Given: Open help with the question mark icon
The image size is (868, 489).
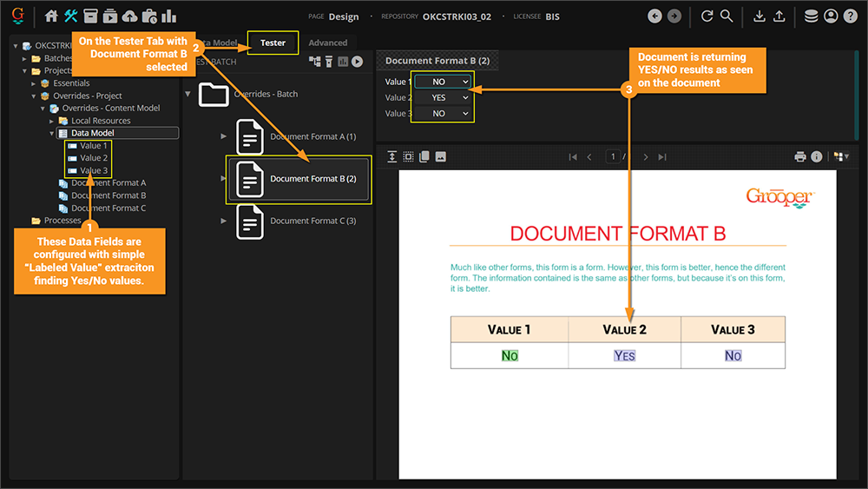Looking at the screenshot, I should (x=851, y=16).
